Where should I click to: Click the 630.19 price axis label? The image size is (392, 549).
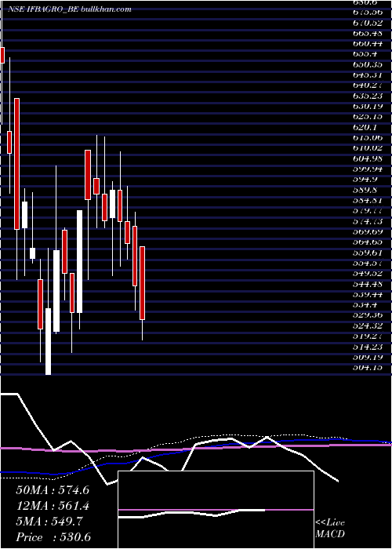click(x=367, y=106)
